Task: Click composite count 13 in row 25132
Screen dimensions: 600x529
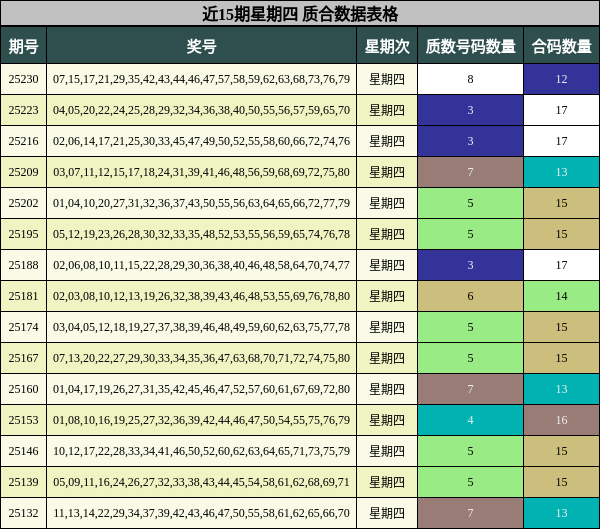Action: [561, 513]
